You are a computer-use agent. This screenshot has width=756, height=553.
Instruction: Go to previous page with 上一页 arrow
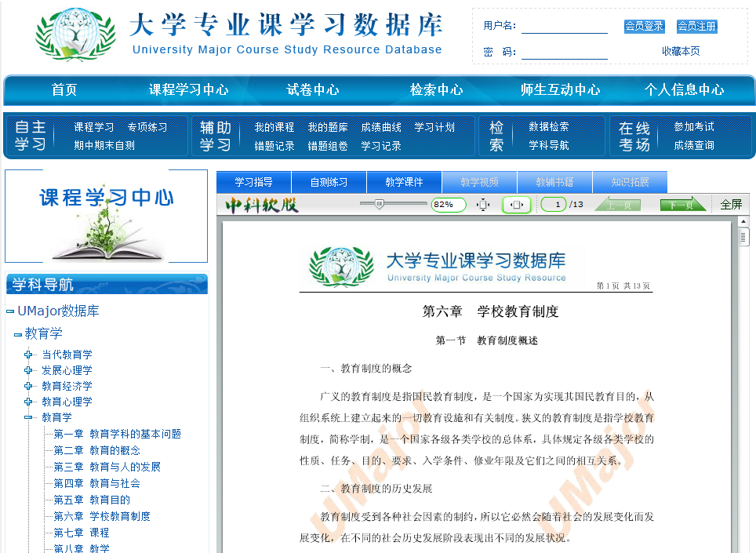(x=618, y=205)
